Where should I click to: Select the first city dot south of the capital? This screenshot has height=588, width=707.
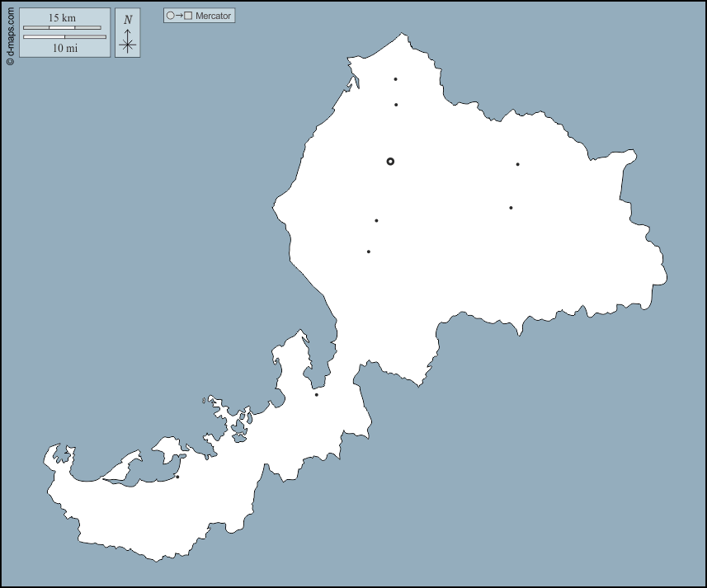click(x=376, y=220)
